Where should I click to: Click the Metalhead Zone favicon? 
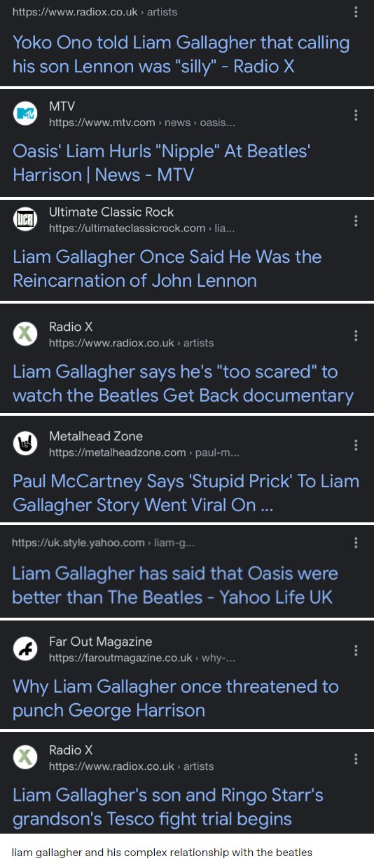coord(26,444)
